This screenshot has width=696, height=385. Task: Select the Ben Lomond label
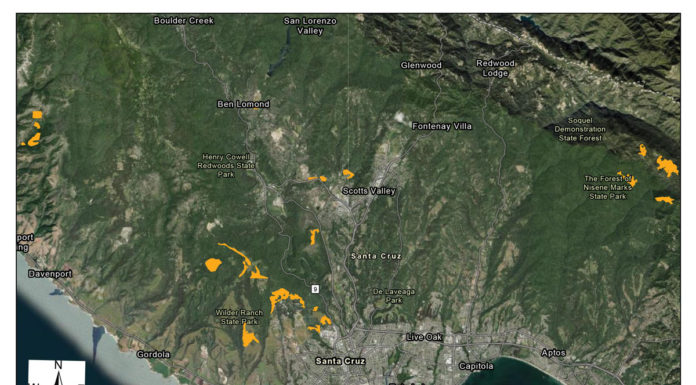[x=243, y=104]
